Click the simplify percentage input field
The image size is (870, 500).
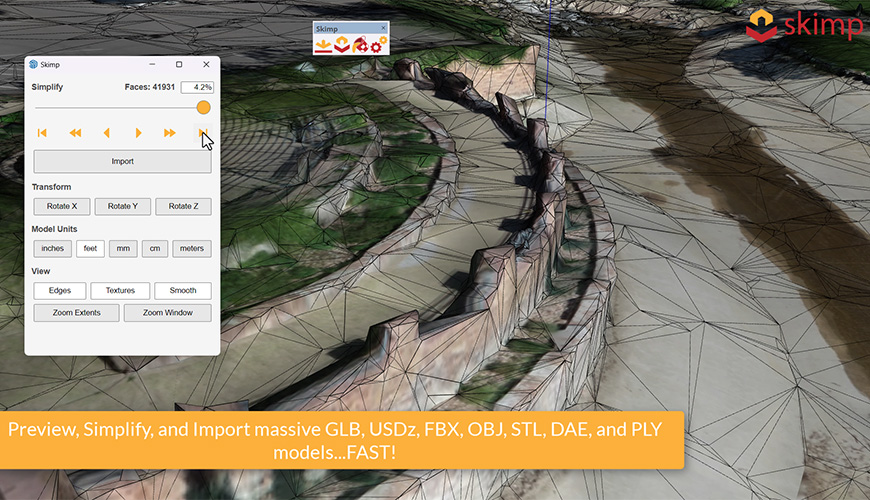pos(196,87)
